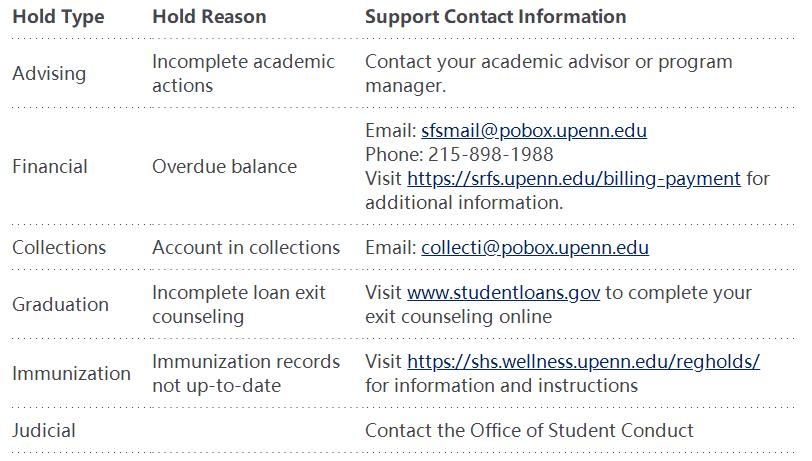This screenshot has height=461, width=812.
Task: Select the Financial hold type cell
Action: 50,167
